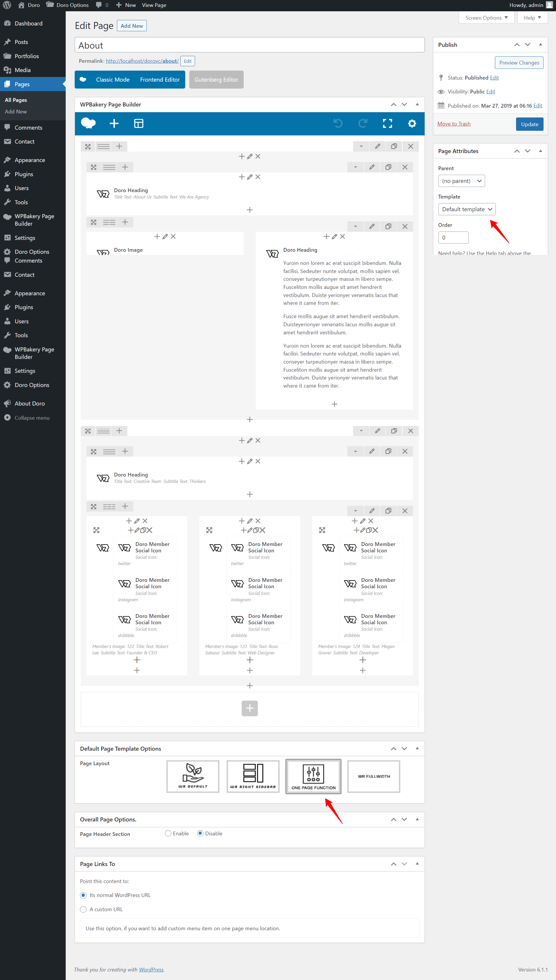The image size is (556, 980).
Task: Select Disable for Page Header Section
Action: coord(200,834)
